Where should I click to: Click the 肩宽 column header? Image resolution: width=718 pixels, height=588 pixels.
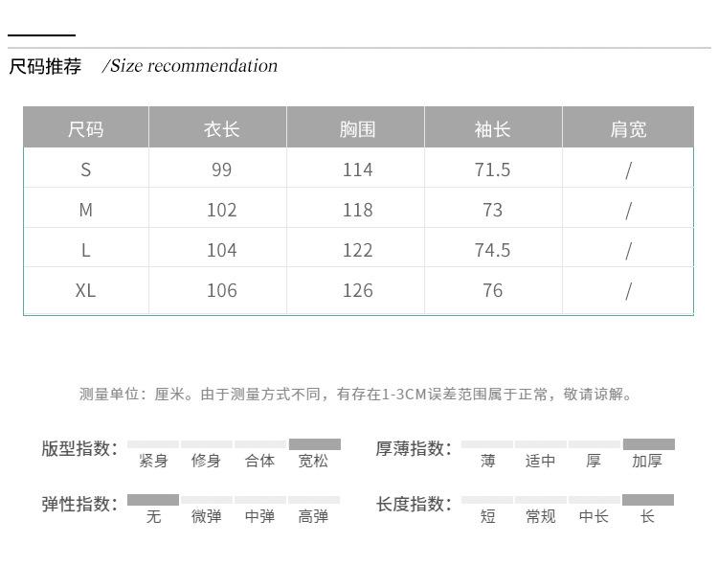pyautogui.click(x=628, y=128)
